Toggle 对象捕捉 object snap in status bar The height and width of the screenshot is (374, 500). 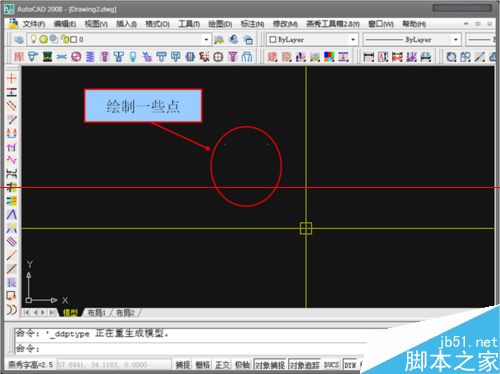[x=270, y=365]
